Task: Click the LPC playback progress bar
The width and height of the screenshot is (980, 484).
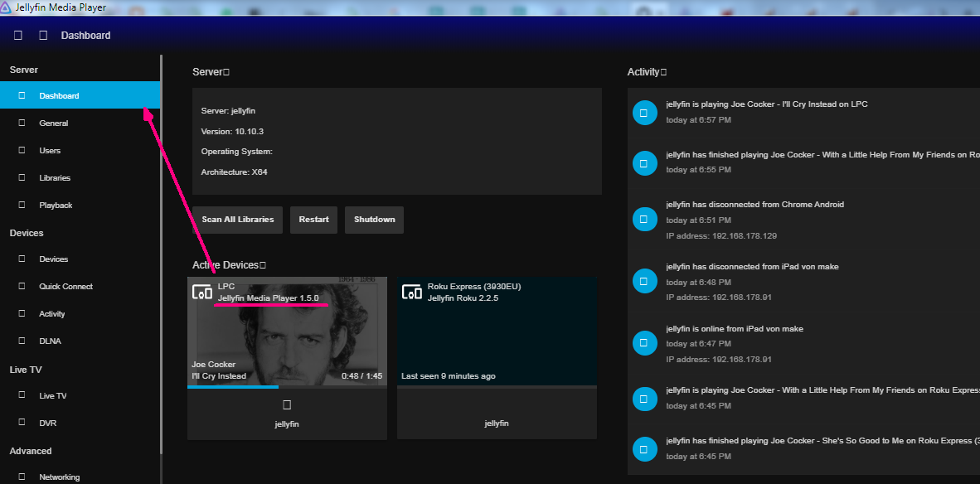Action: pyautogui.click(x=287, y=387)
